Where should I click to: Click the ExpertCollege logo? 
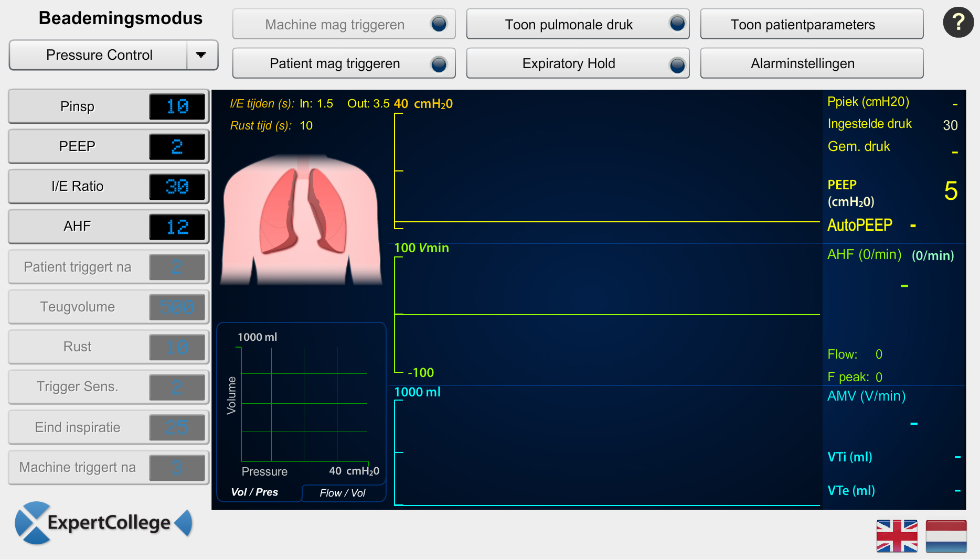tap(103, 523)
